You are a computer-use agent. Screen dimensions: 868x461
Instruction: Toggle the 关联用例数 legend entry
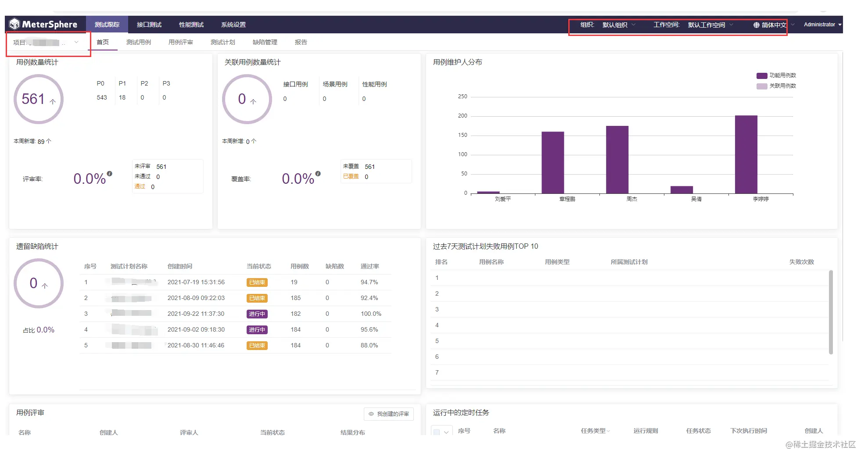pyautogui.click(x=776, y=86)
